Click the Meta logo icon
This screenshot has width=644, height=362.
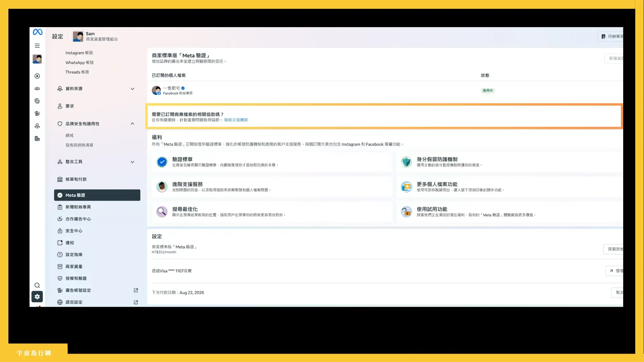pos(38,32)
